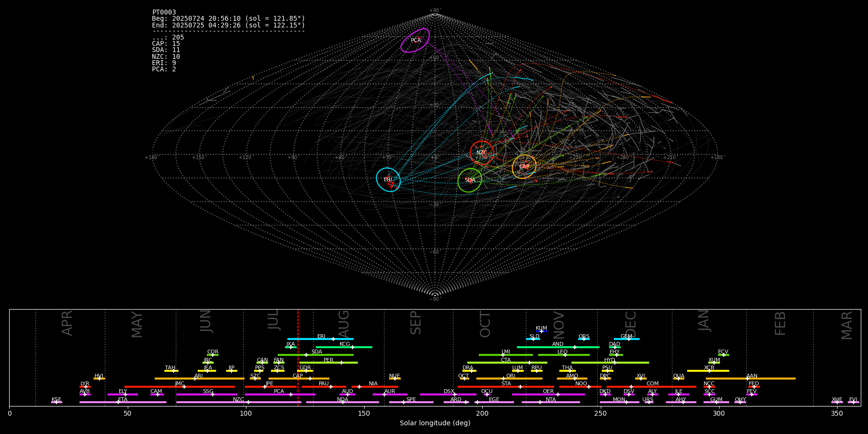Click the NUE shower label in timeline
The height and width of the screenshot is (434, 868).
[x=394, y=376]
